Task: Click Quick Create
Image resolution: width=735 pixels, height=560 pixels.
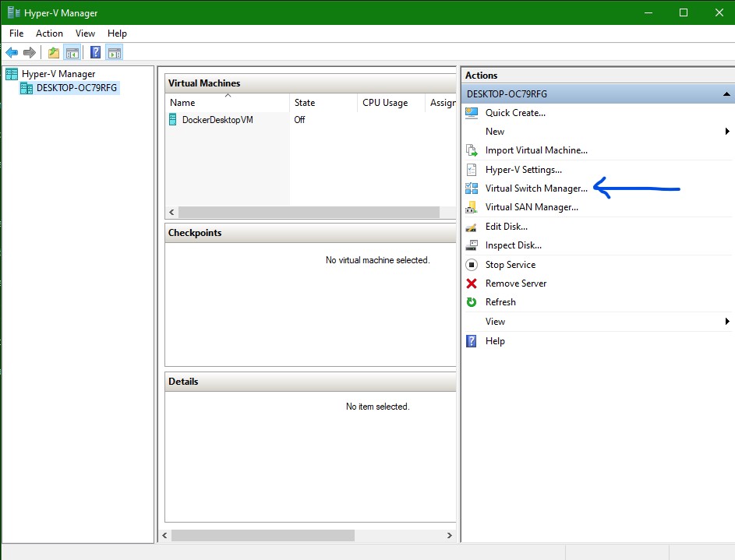Action: coord(514,113)
